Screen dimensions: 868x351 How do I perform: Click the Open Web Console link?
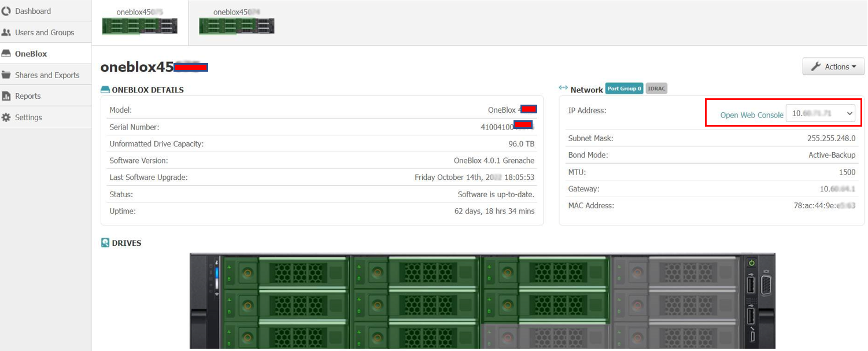coord(751,115)
